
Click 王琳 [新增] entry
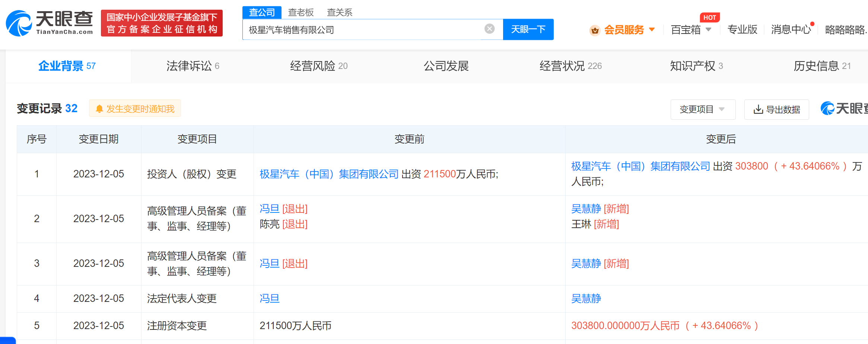[x=595, y=224]
